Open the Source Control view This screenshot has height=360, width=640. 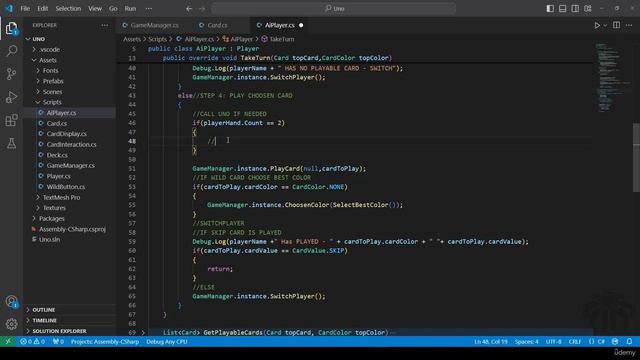[11, 74]
